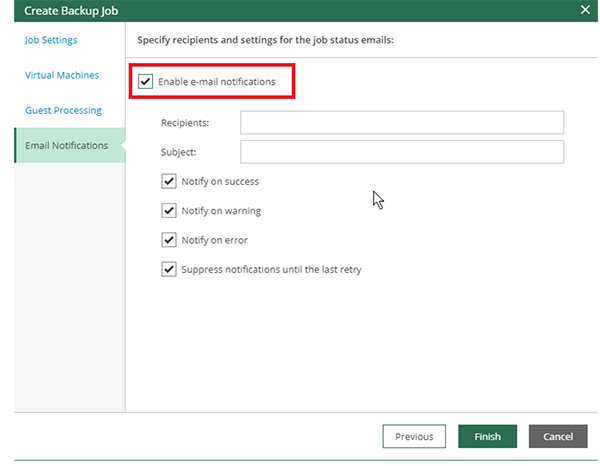Uncheck the Notify on success checkbox

[169, 181]
